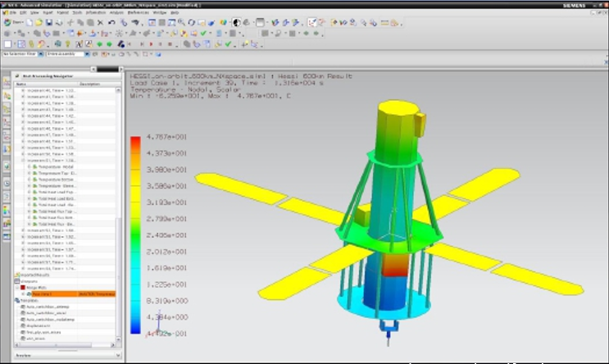The image size is (609, 364).
Task: Click the Undo arrow icon
Action: [111, 23]
